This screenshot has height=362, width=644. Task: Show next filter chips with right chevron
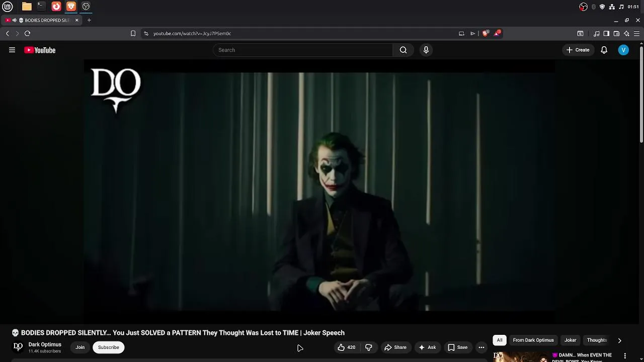coord(619,340)
